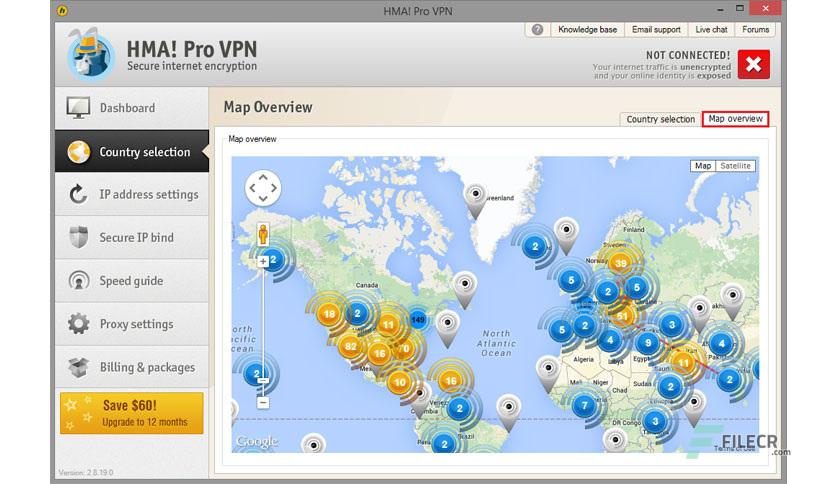Click the map pan control arrows
Image resolution: width=836 pixels, height=484 pixels.
(263, 188)
